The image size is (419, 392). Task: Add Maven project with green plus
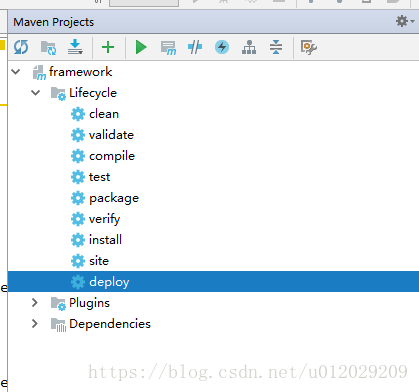[108, 47]
